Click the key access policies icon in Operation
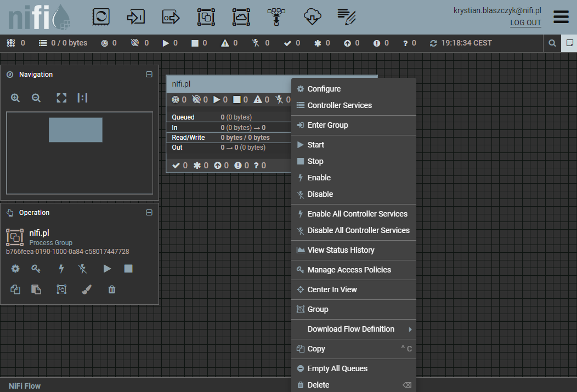The image size is (577, 392). (36, 269)
